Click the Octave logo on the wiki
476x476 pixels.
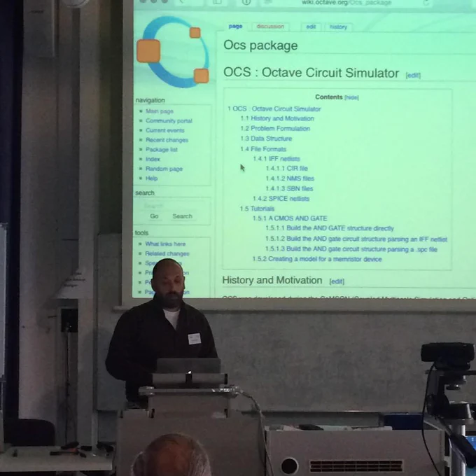tap(173, 52)
